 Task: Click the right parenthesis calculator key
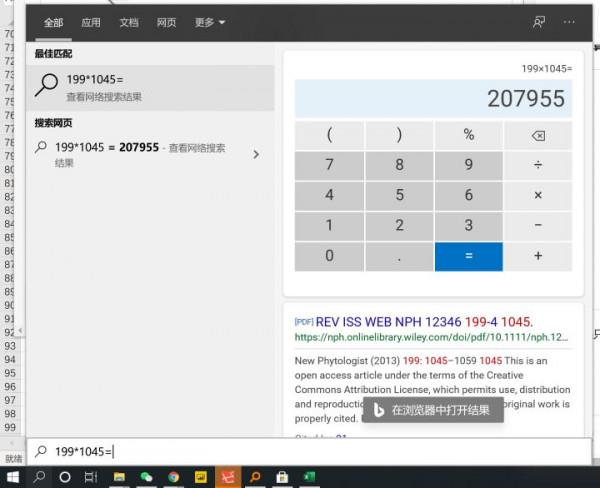[399, 135]
